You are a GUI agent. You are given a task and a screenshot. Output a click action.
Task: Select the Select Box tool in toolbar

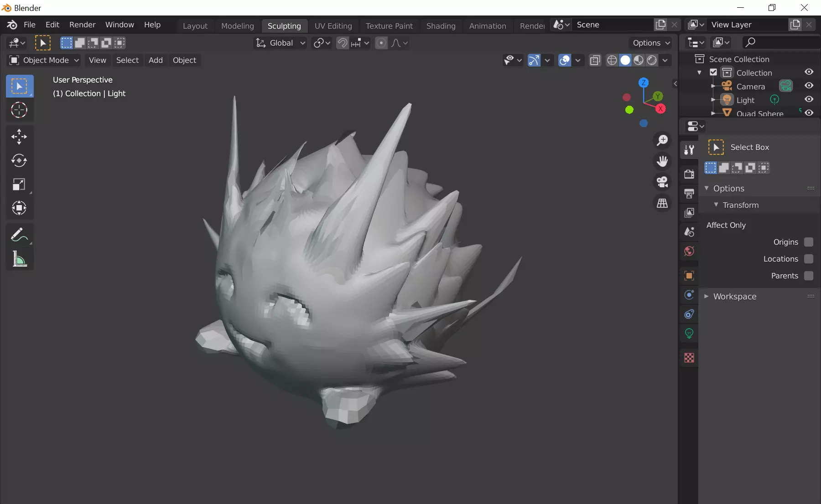[x=20, y=86]
